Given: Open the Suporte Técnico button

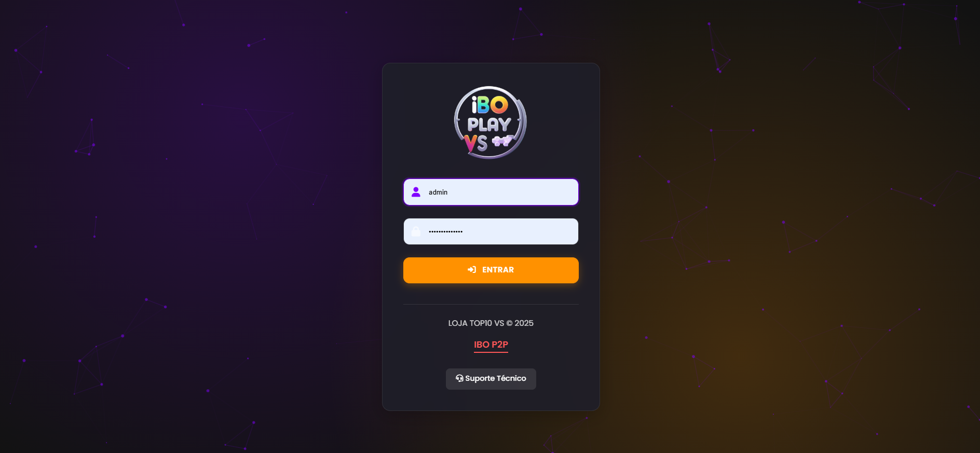Looking at the screenshot, I should [x=491, y=379].
